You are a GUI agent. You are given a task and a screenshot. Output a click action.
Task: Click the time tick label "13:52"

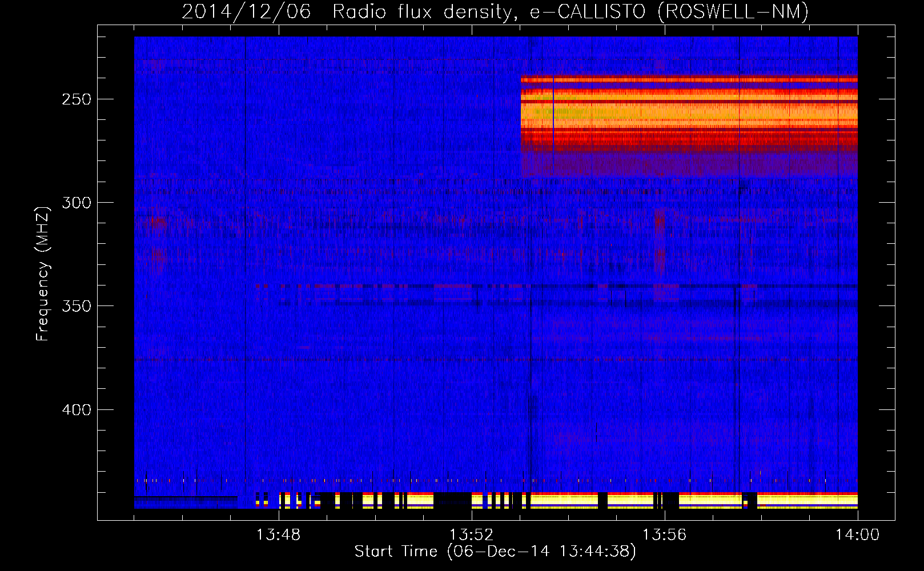click(x=471, y=535)
